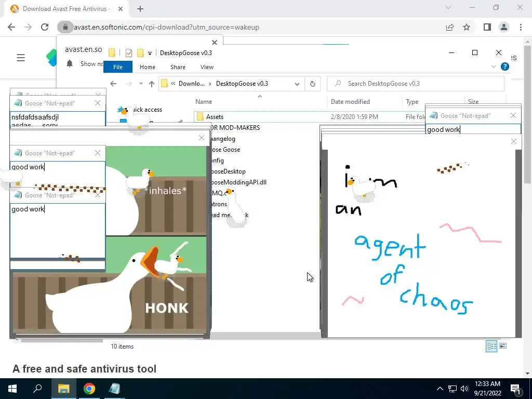The height and width of the screenshot is (399, 532).
Task: Click Chrome page vertical scrollbar
Action: (527, 115)
